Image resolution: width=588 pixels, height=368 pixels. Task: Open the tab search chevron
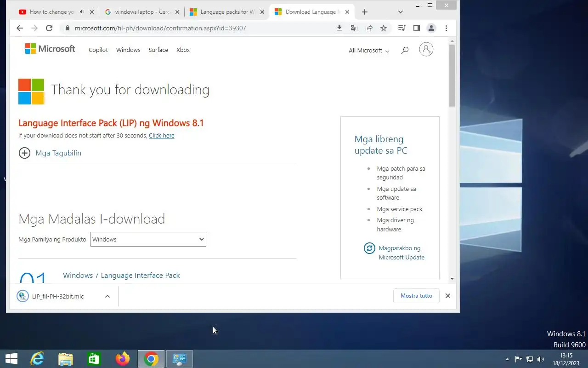click(x=400, y=12)
